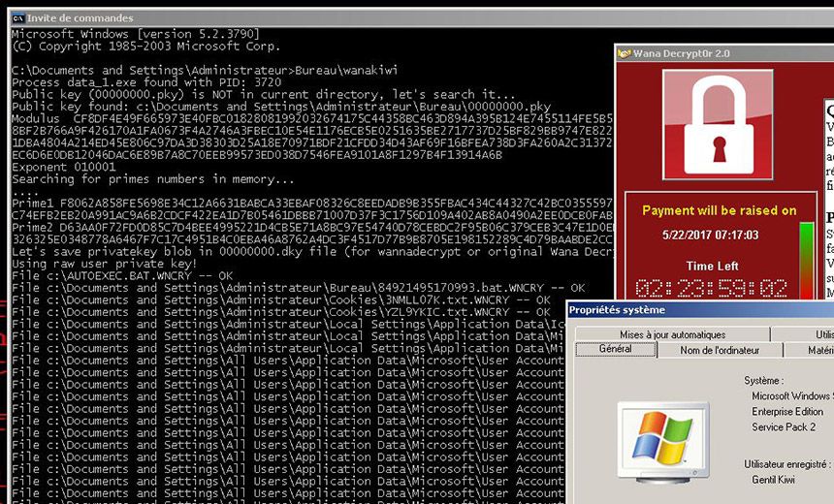This screenshot has height=504, width=834.
Task: Click the Wana Decrypt0r 2.0 title bar
Action: [725, 53]
